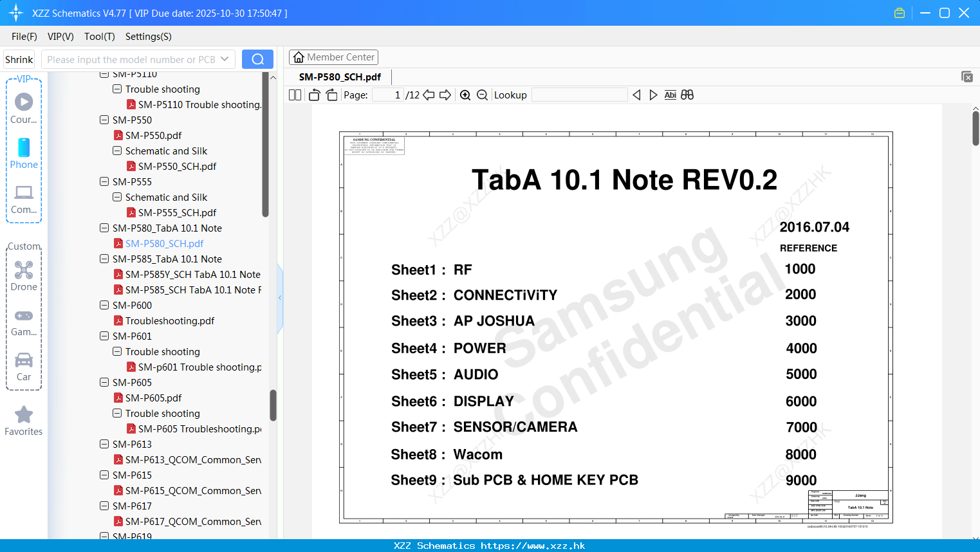Open SM-P585Y_SCH TabA 10.1 Note file
The width and height of the screenshot is (980, 552).
point(193,274)
